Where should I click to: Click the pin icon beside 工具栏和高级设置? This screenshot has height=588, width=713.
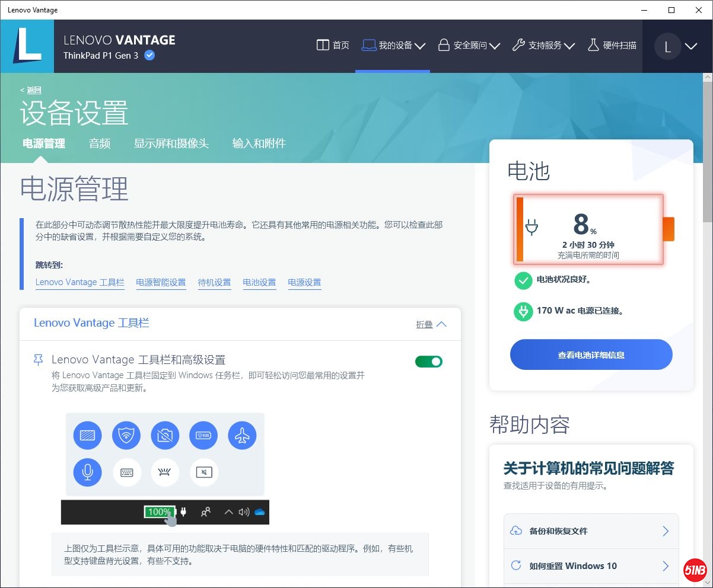tap(39, 360)
